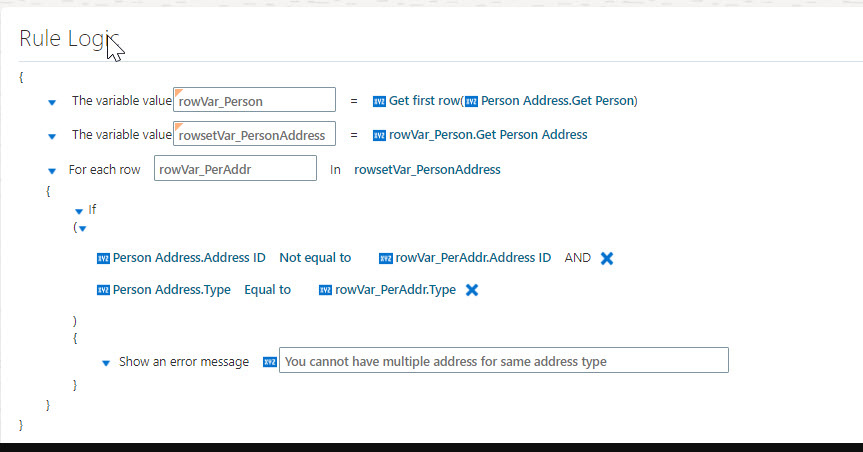Image resolution: width=863 pixels, height=452 pixels.
Task: Click icon before Person Address.Get Person
Action: coord(471,101)
